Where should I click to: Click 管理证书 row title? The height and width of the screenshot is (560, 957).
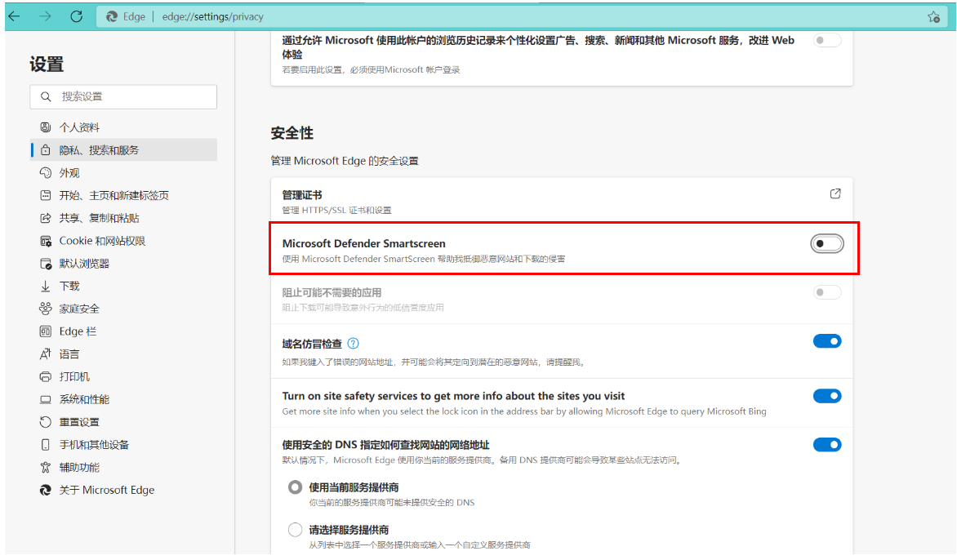tap(302, 194)
